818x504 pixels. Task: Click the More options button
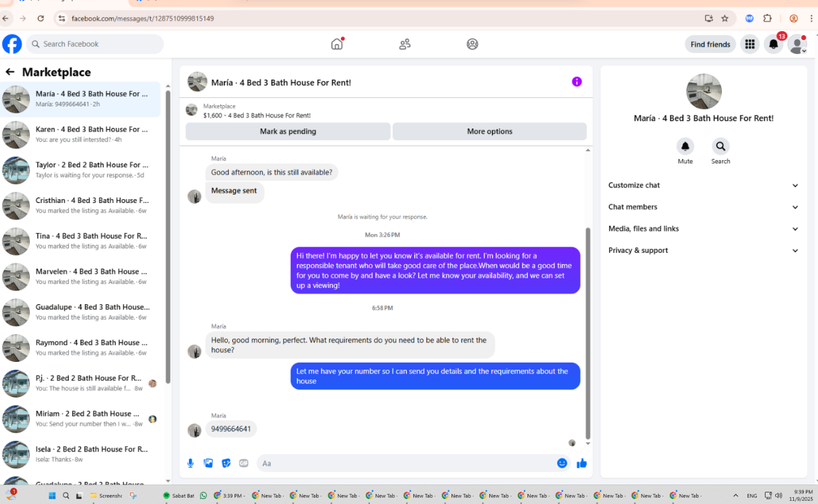(x=490, y=131)
